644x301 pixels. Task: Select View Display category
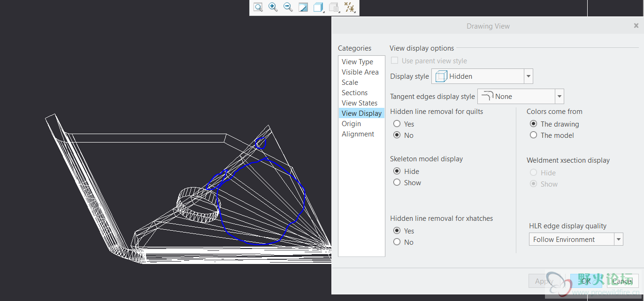[x=361, y=113]
